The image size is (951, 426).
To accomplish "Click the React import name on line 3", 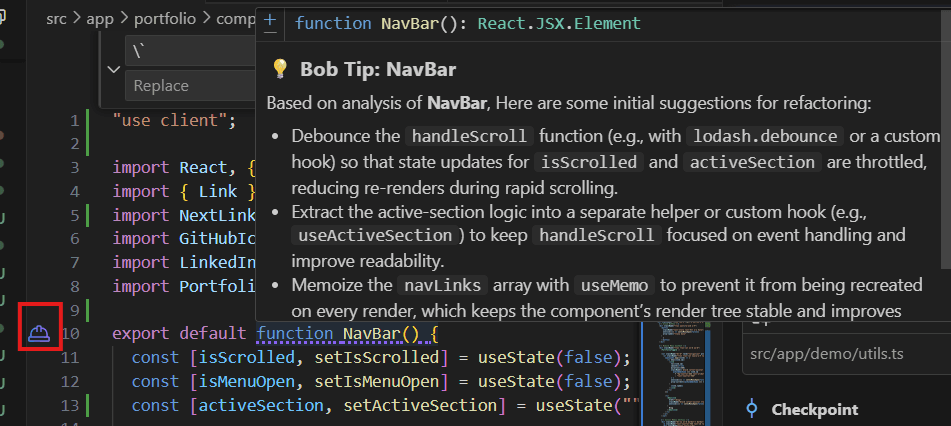I will pos(203,167).
